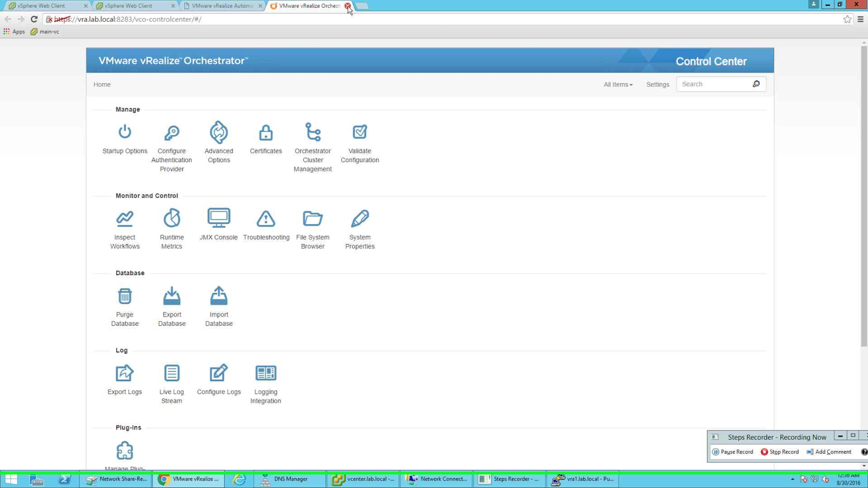Open the Certificates page
This screenshot has width=868, height=488.
tap(266, 139)
